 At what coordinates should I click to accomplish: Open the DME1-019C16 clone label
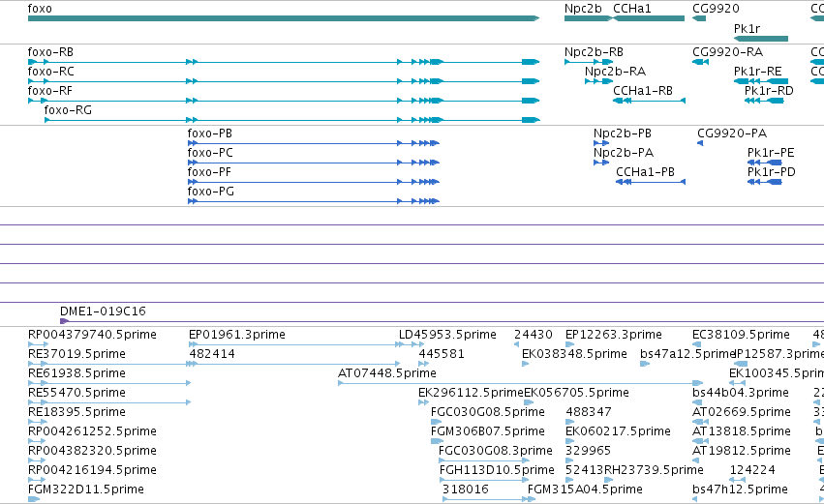pyautogui.click(x=103, y=311)
